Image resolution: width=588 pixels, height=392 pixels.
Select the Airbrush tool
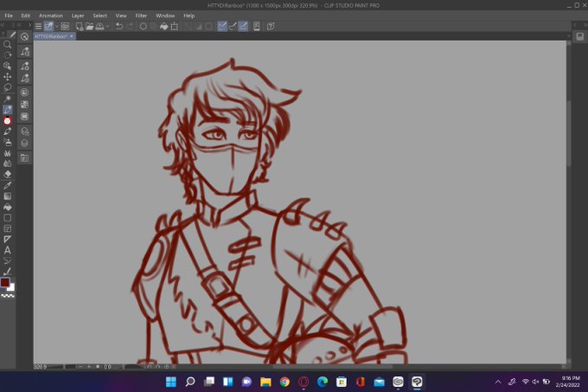(x=7, y=142)
